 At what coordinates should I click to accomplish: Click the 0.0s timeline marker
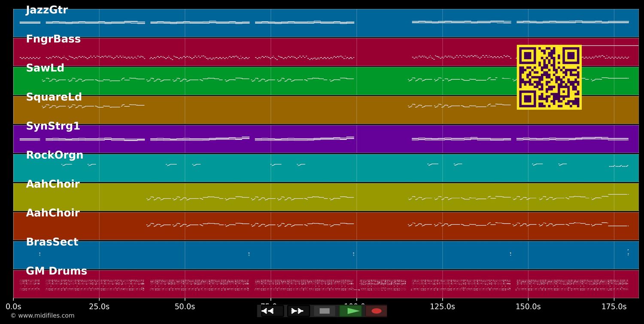14,306
